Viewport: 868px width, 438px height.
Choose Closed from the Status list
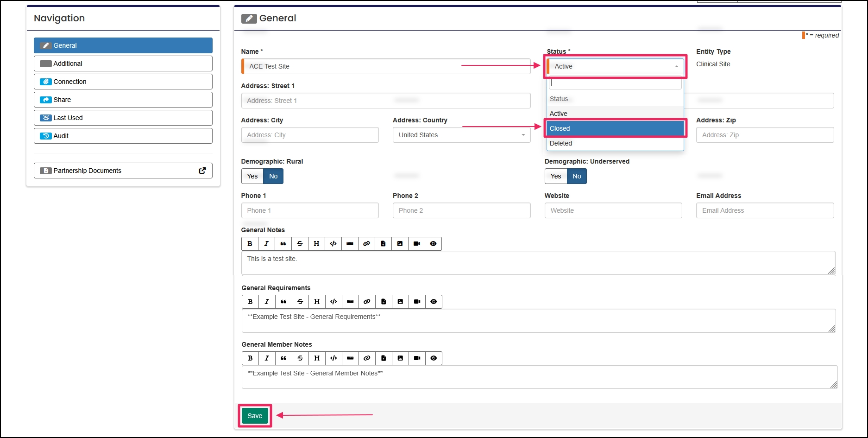615,128
